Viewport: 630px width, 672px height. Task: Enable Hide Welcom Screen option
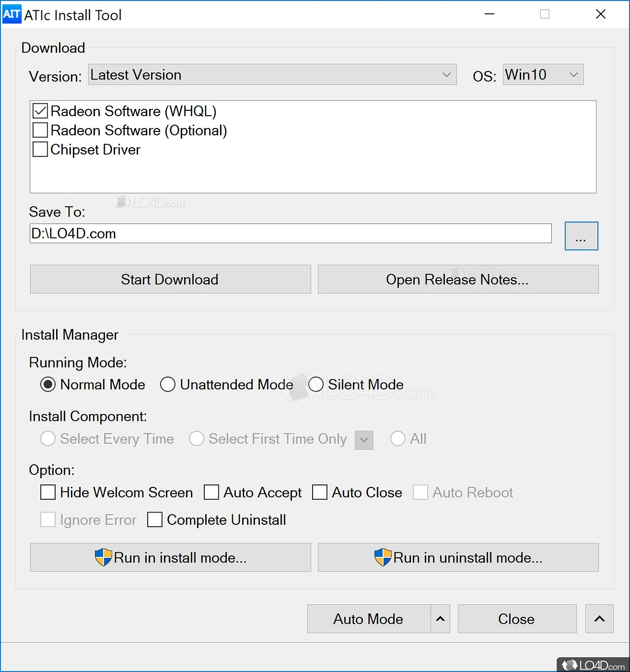click(47, 492)
